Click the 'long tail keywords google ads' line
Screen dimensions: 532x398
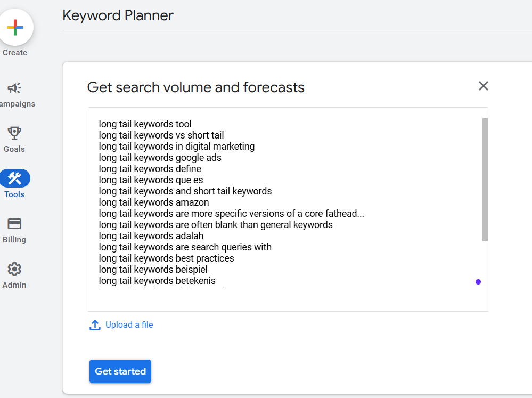pos(160,158)
